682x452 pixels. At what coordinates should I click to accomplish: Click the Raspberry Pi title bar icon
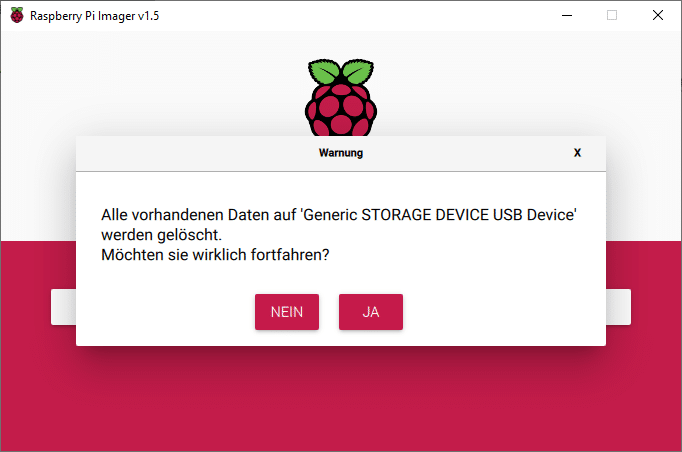click(17, 15)
